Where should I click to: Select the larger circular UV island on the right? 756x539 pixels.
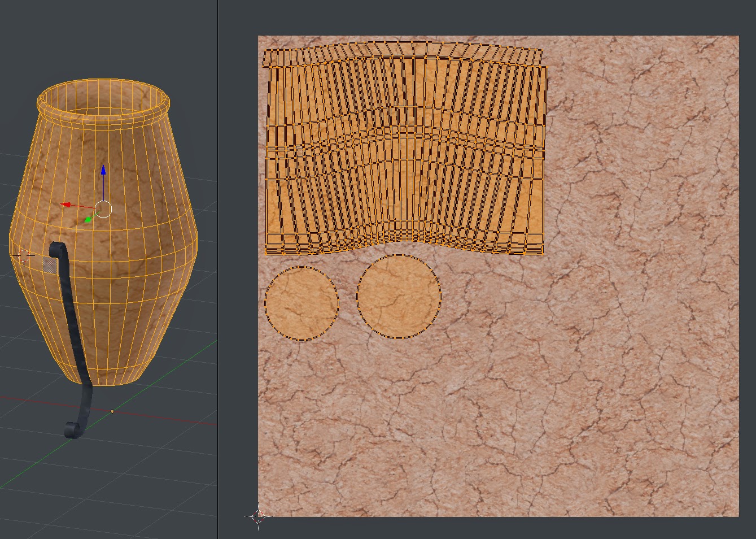click(x=399, y=295)
